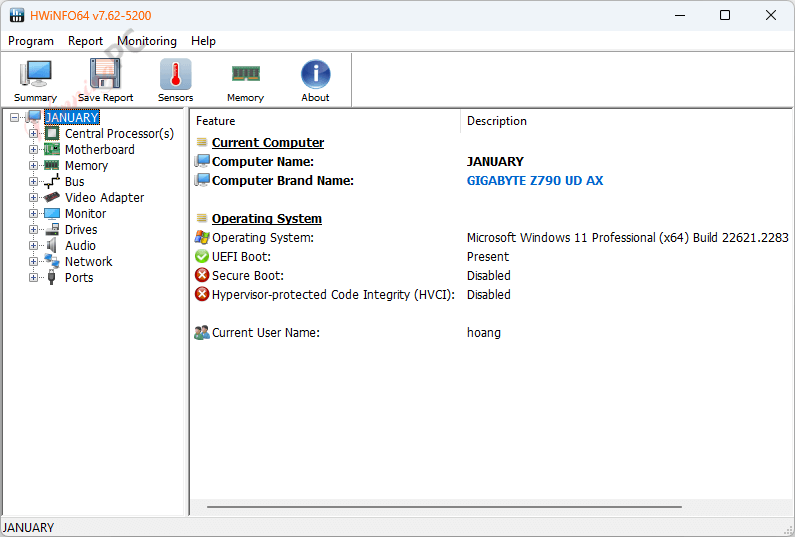Image resolution: width=796 pixels, height=538 pixels.
Task: Expand the Network tree node
Action: (34, 261)
